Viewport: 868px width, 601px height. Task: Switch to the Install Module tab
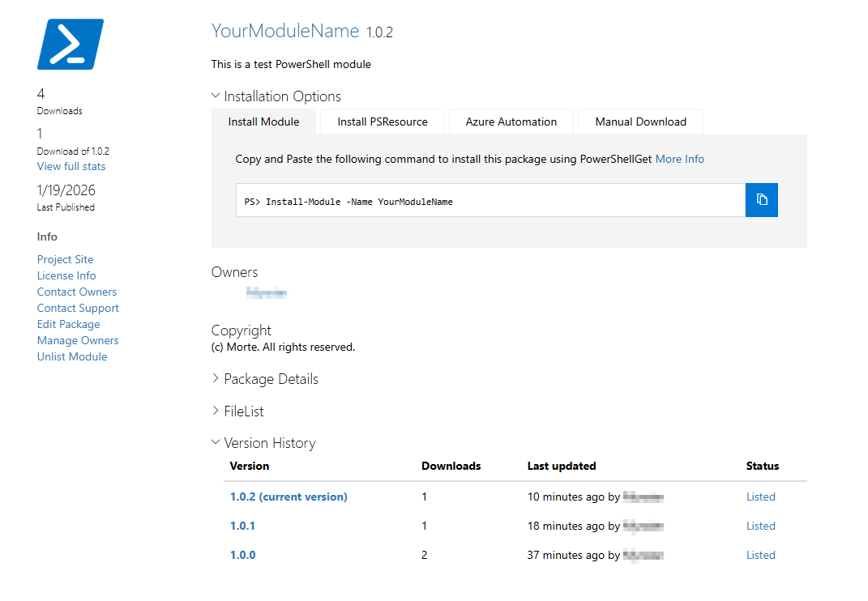tap(263, 121)
